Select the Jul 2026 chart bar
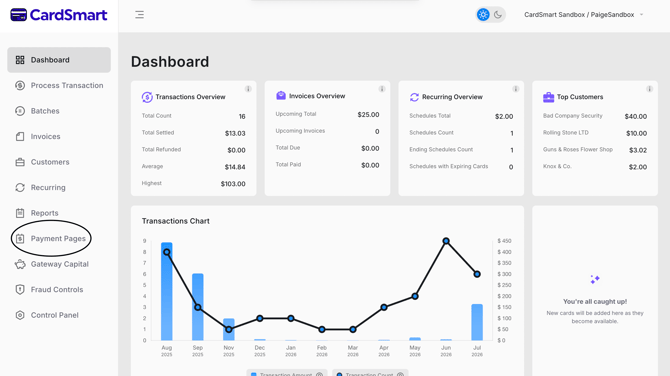This screenshot has height=376, width=670. coord(477,322)
